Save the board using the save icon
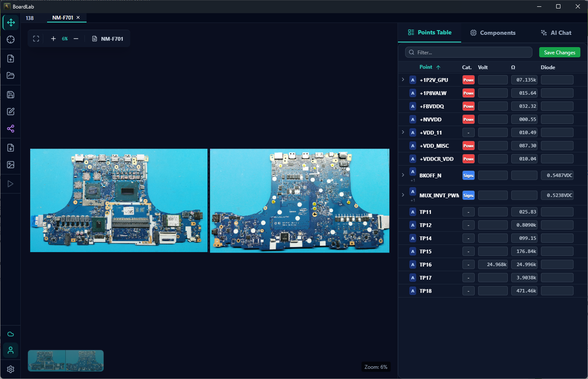588x379 pixels. 10,94
